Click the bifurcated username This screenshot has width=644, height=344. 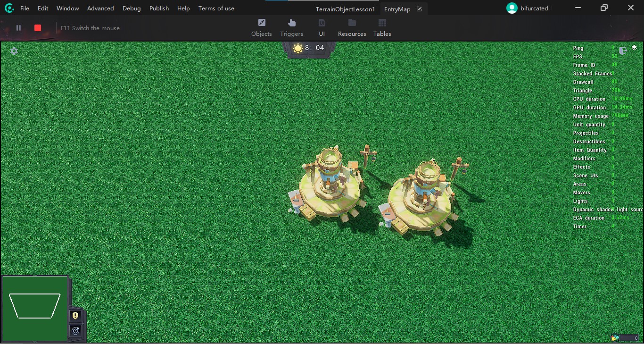(534, 8)
